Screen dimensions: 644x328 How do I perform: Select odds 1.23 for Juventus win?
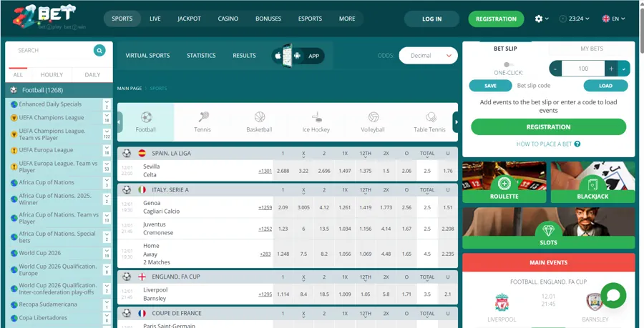click(x=283, y=229)
